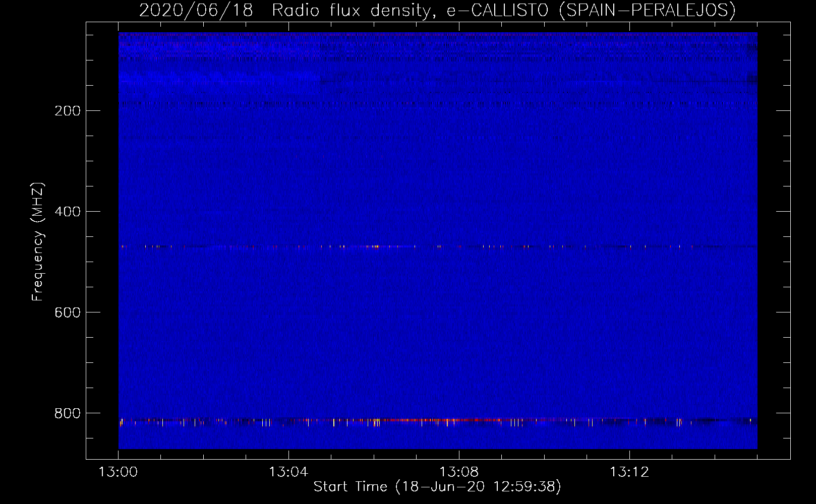Click the 'Frequency (MHZ)' y-axis label
The height and width of the screenshot is (504, 816).
(x=38, y=242)
